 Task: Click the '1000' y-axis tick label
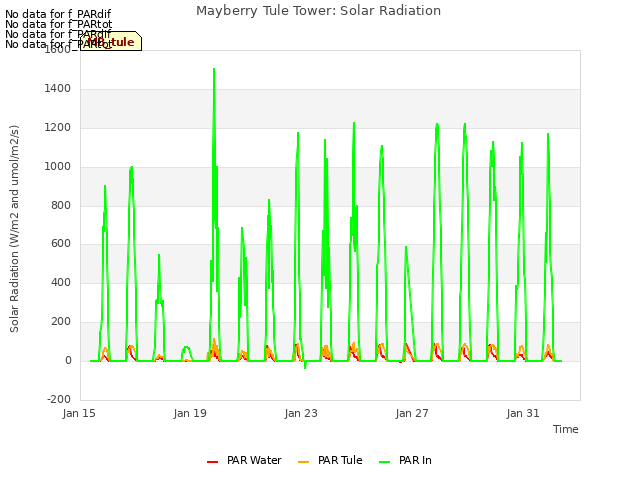(58, 167)
